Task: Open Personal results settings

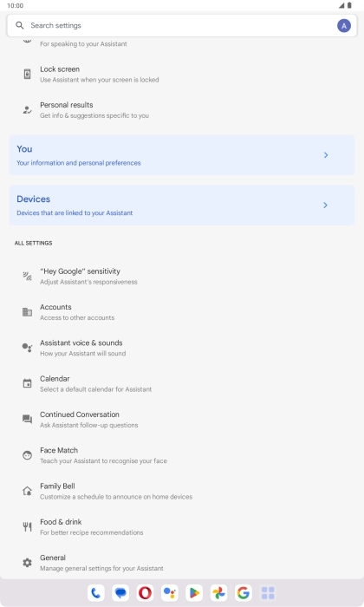Action: tap(182, 110)
